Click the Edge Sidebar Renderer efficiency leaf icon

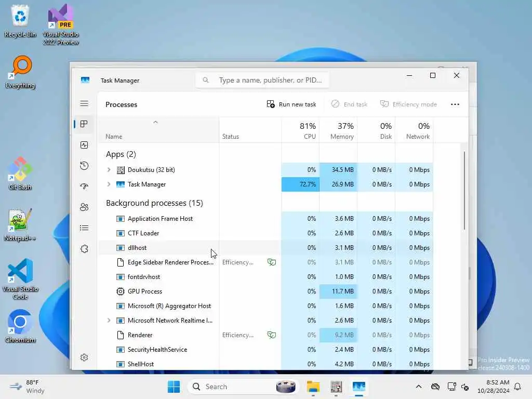271,262
